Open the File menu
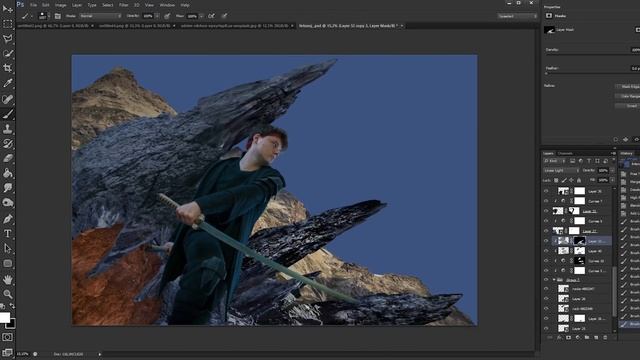The image size is (640, 360). 33,5
